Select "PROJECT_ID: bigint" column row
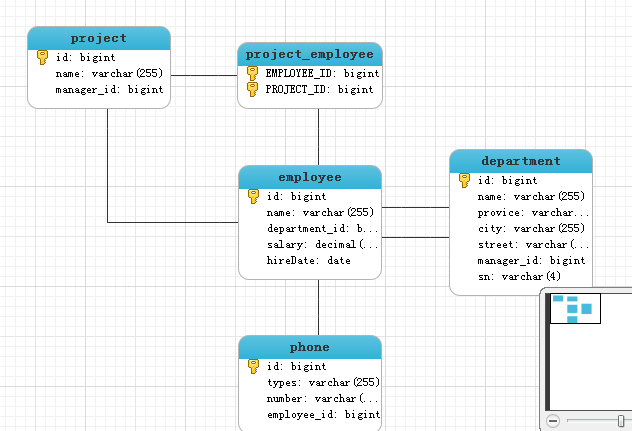The width and height of the screenshot is (632, 431). click(319, 90)
